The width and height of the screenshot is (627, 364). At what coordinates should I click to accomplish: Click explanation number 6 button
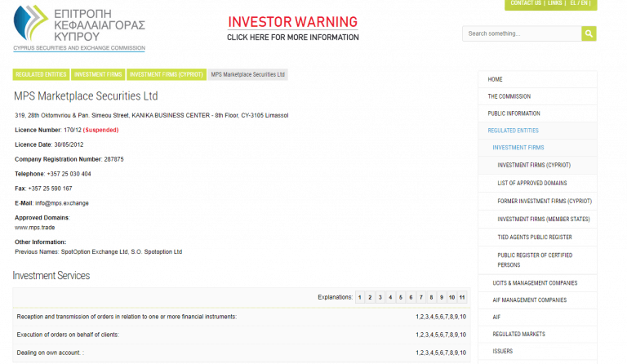tap(411, 298)
